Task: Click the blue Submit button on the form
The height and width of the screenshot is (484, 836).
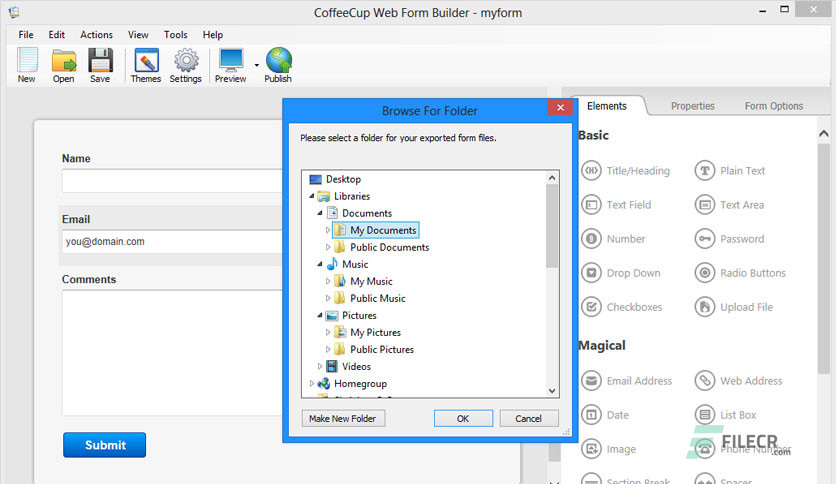Action: tap(104, 445)
